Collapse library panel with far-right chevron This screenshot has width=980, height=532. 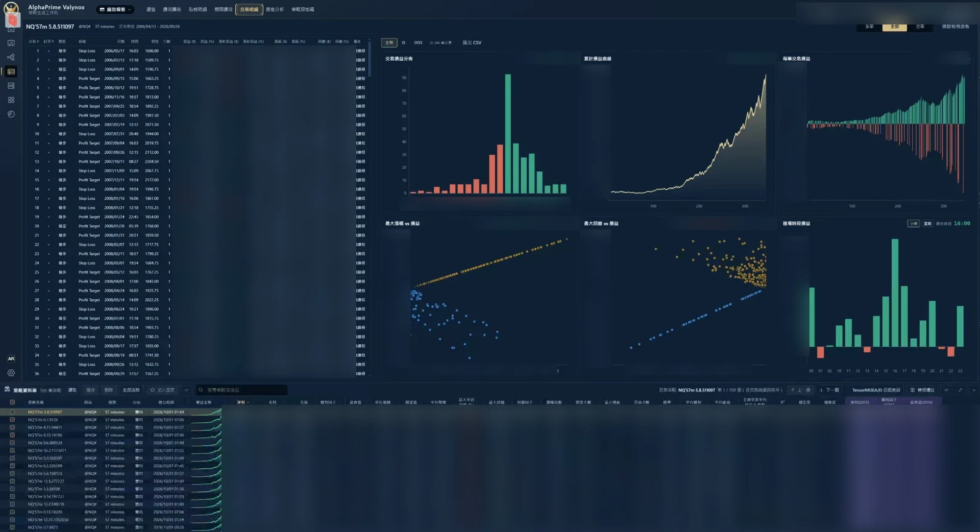(974, 390)
